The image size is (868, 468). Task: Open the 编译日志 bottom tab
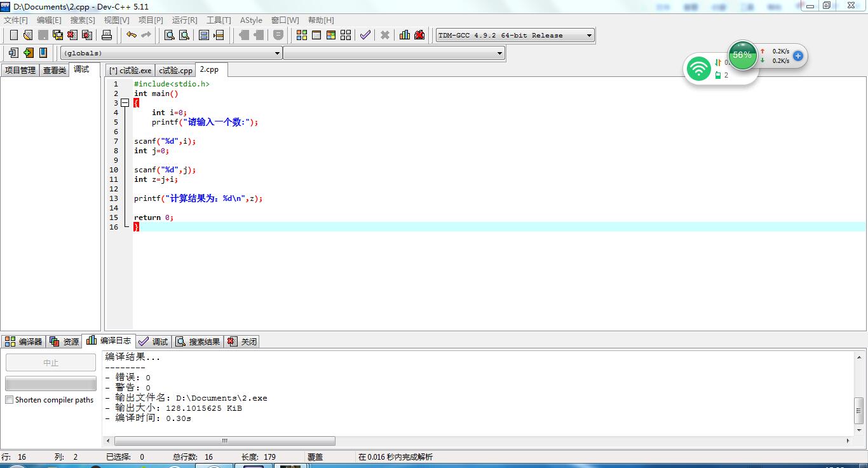click(x=109, y=341)
